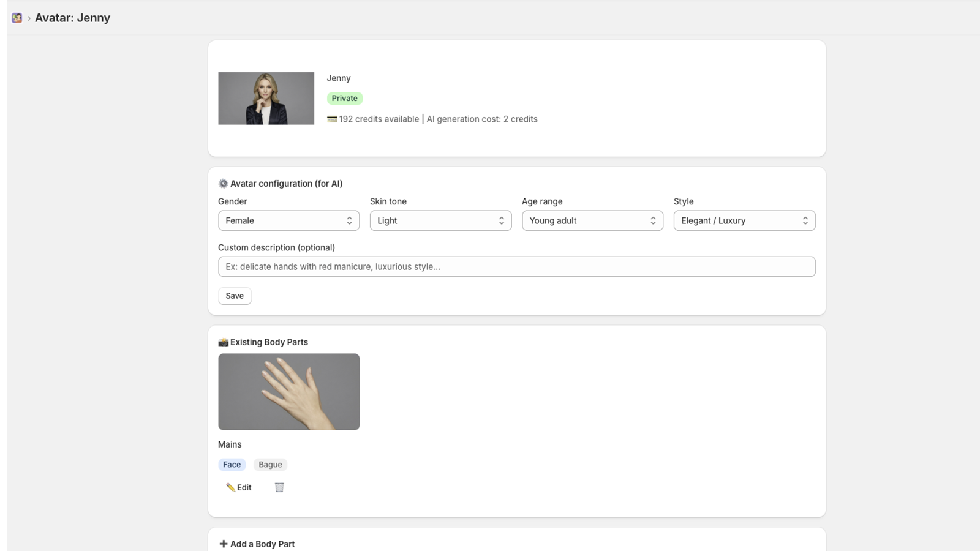This screenshot has height=551, width=980.
Task: Click the Save button
Action: pos(235,296)
